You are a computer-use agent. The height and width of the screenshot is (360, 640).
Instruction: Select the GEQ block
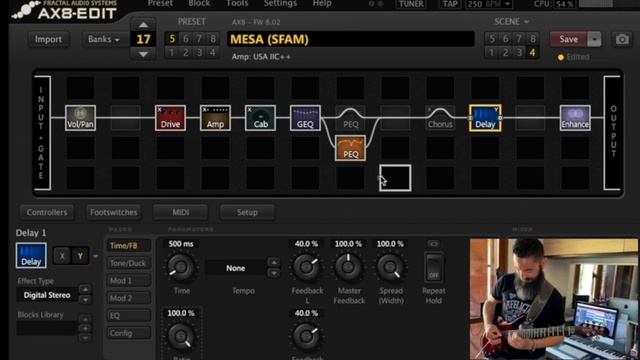305,118
